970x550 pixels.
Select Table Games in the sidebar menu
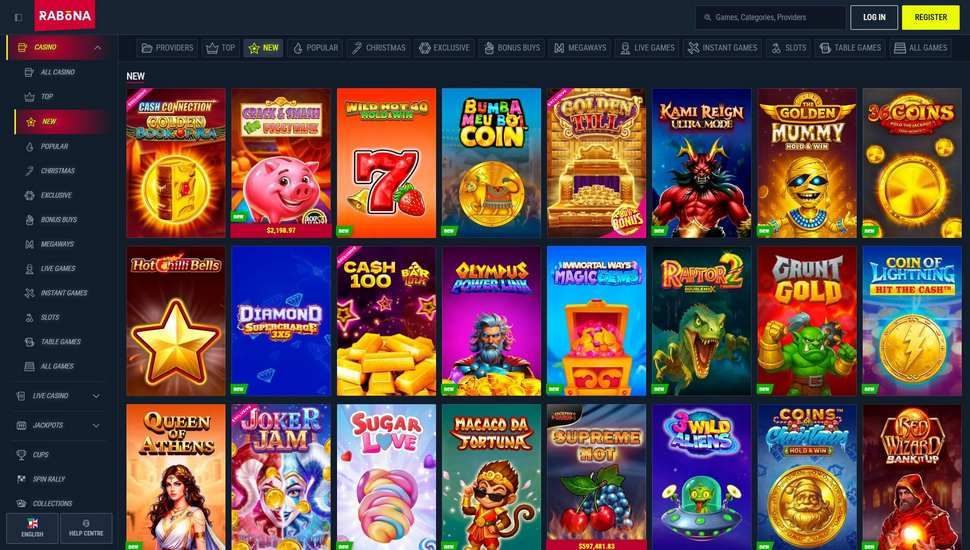click(61, 342)
